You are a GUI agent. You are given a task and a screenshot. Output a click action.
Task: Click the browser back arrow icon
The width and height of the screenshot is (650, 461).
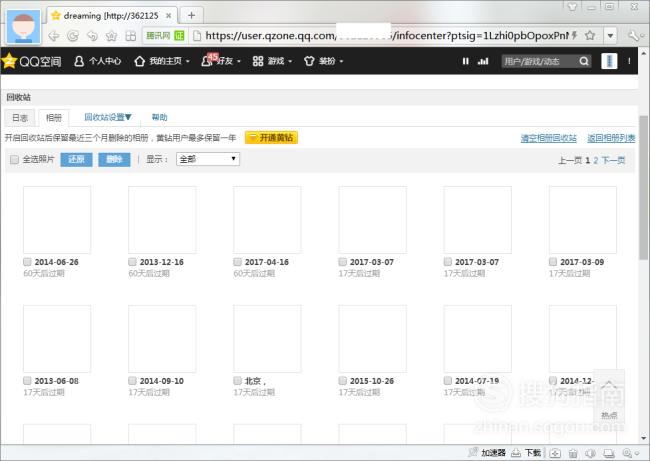(x=54, y=36)
